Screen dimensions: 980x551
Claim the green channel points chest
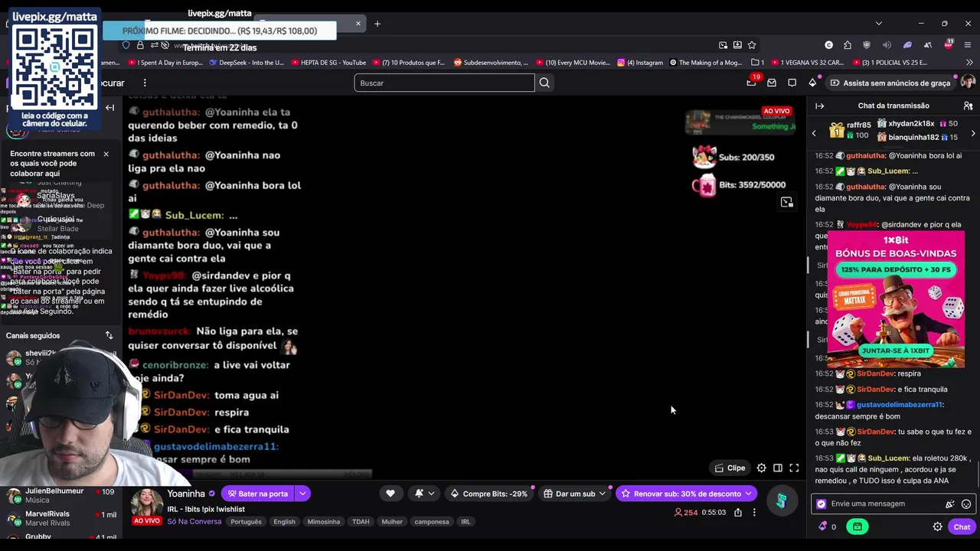(x=857, y=527)
